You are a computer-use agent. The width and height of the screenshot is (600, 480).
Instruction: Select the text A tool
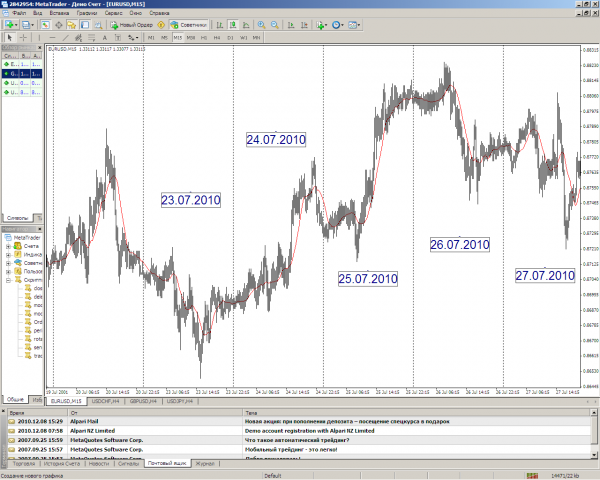(x=104, y=38)
